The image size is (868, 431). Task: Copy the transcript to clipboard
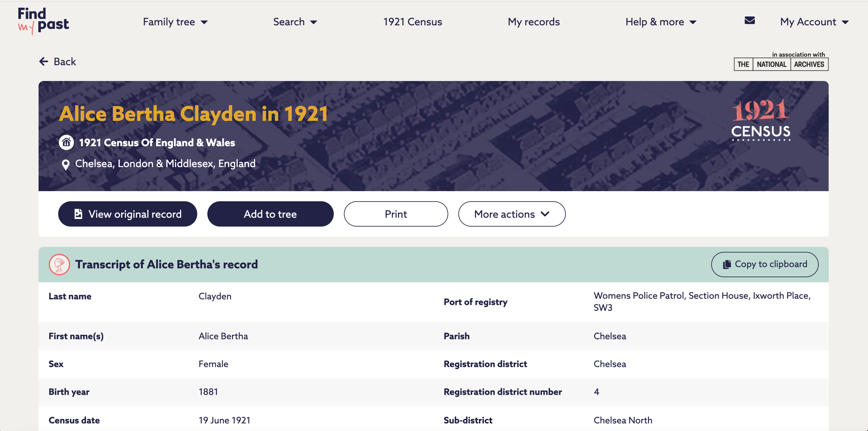tap(765, 265)
